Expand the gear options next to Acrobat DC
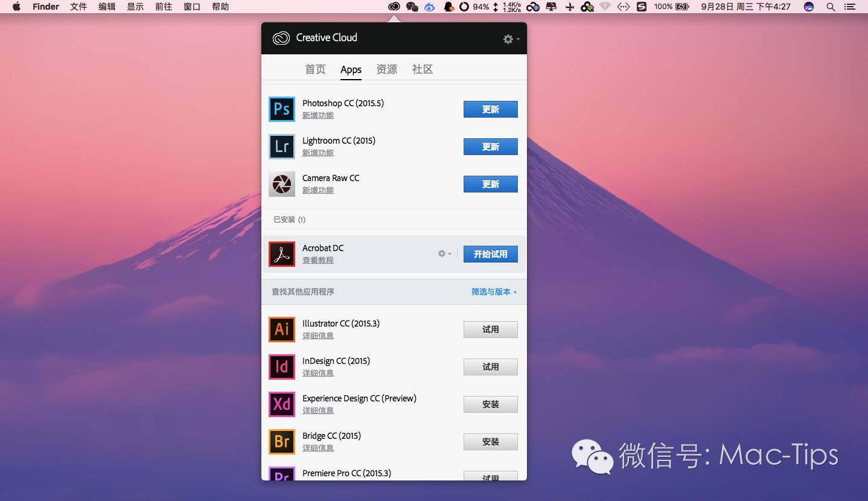The height and width of the screenshot is (501, 868). 444,254
